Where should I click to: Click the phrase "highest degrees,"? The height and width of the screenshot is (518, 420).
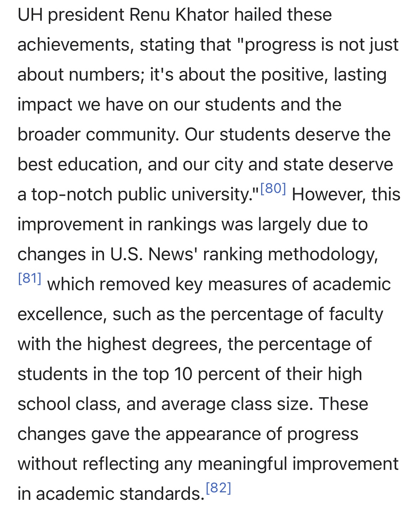tap(155, 344)
